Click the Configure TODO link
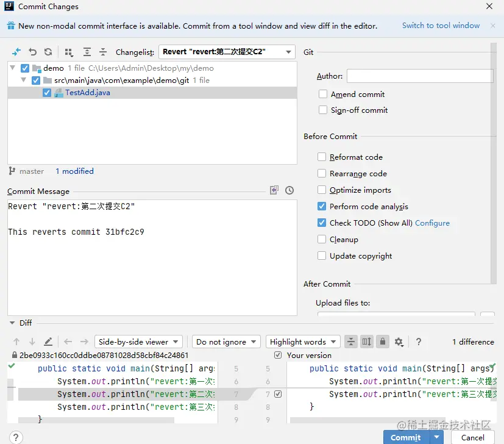 point(432,223)
